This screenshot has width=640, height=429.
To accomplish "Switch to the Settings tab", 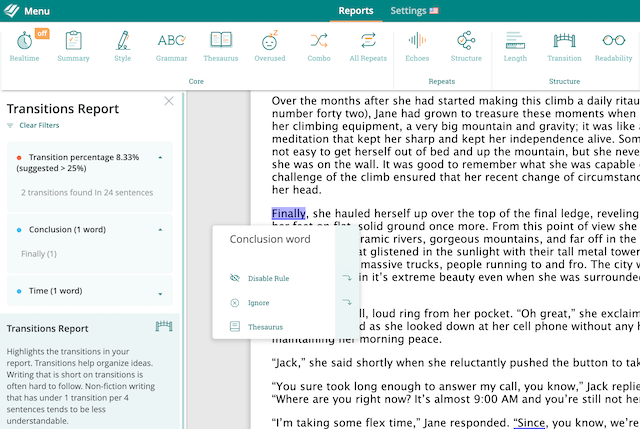I will click(x=408, y=11).
